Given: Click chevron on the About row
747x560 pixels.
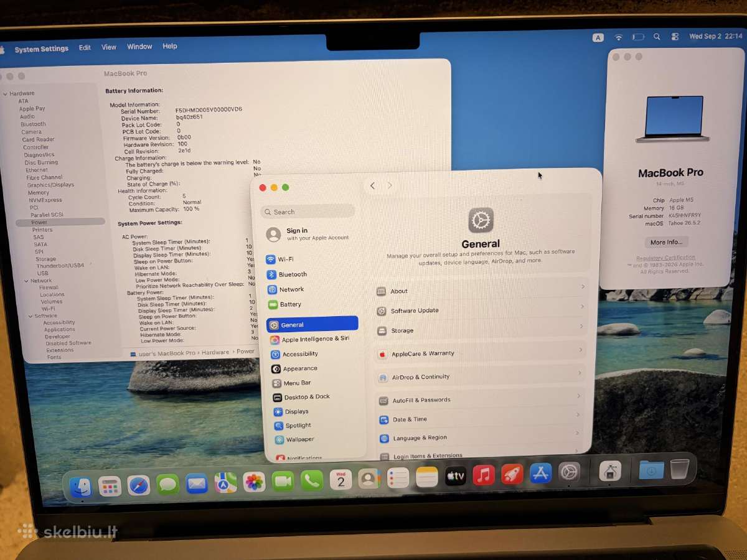Looking at the screenshot, I should (583, 287).
